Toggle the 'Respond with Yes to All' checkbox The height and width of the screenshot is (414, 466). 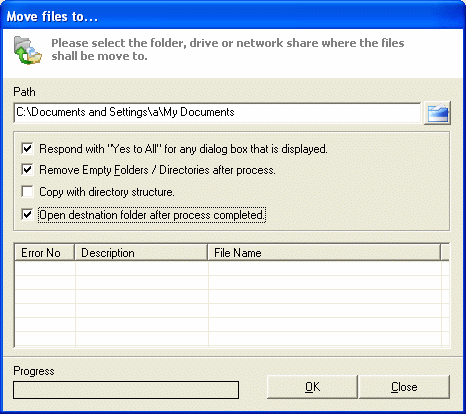click(x=27, y=148)
